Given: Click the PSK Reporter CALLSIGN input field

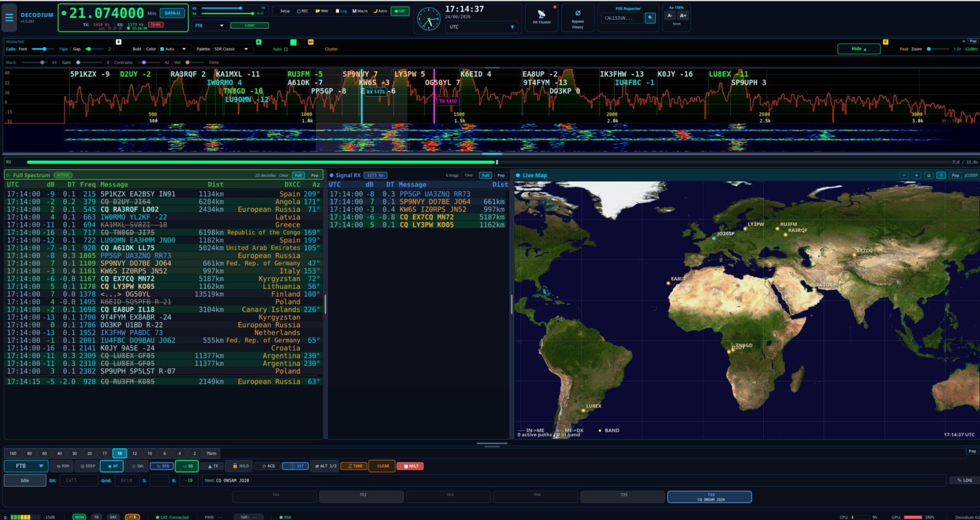Looking at the screenshot, I should click(x=621, y=18).
